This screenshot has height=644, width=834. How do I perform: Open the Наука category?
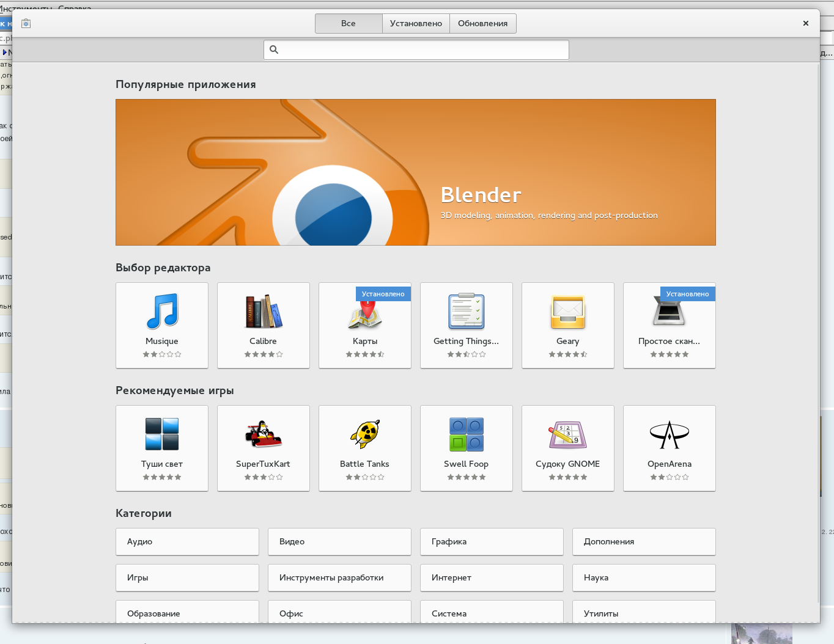644,577
